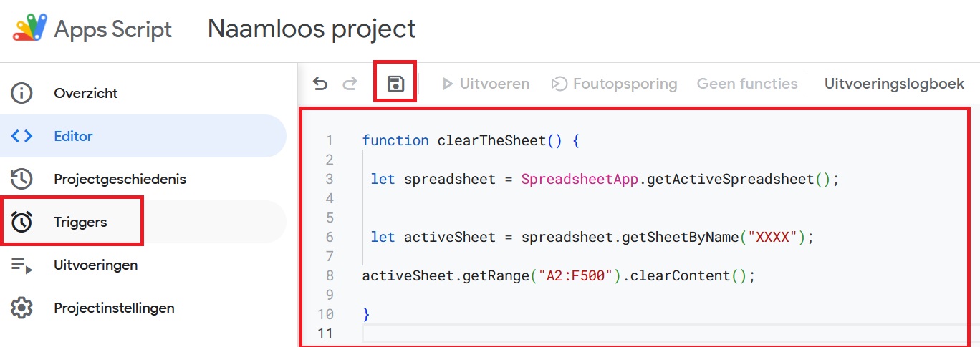Click the redo arrow in toolbar

(350, 84)
